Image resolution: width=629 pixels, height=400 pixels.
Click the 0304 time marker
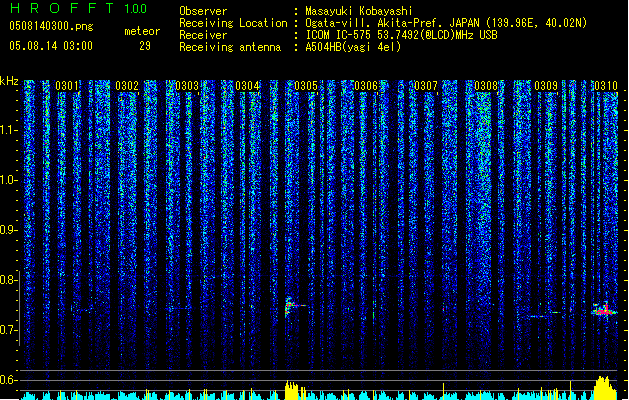tap(247, 86)
